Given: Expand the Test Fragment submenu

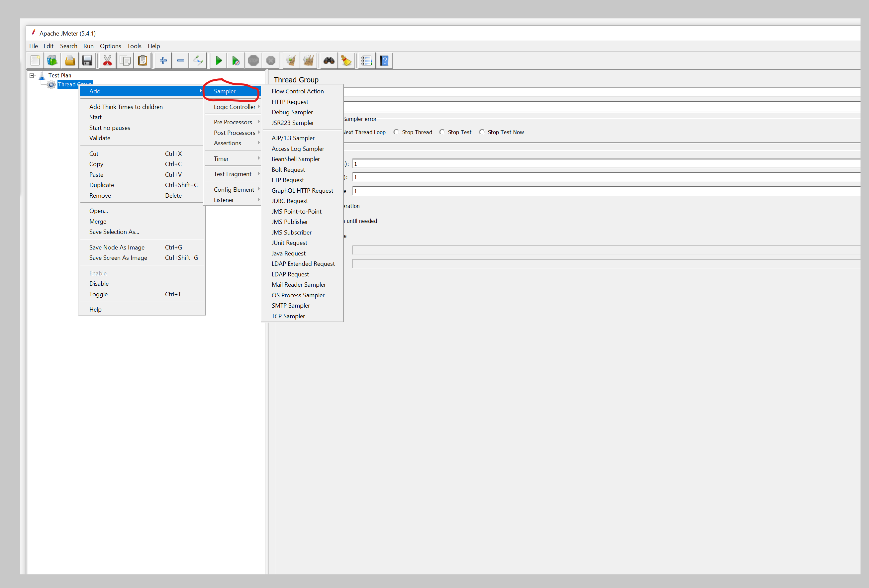Looking at the screenshot, I should [233, 174].
